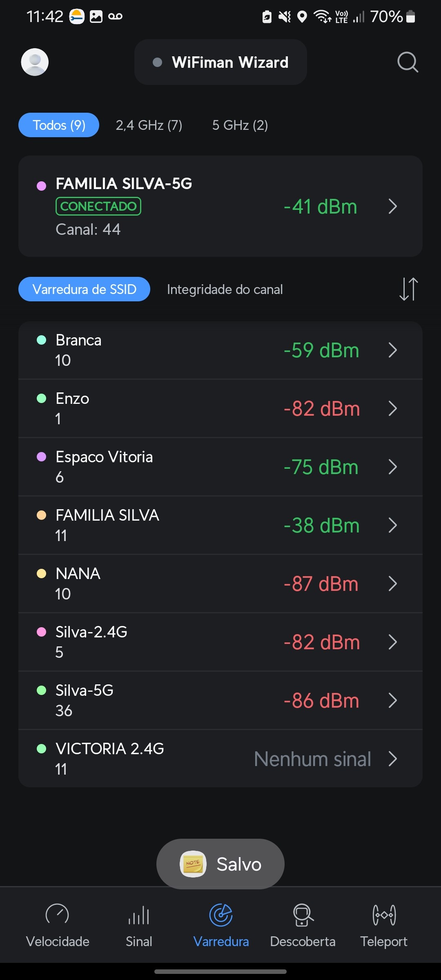Tap the sort order arrows icon
The image size is (441, 980).
tap(408, 289)
